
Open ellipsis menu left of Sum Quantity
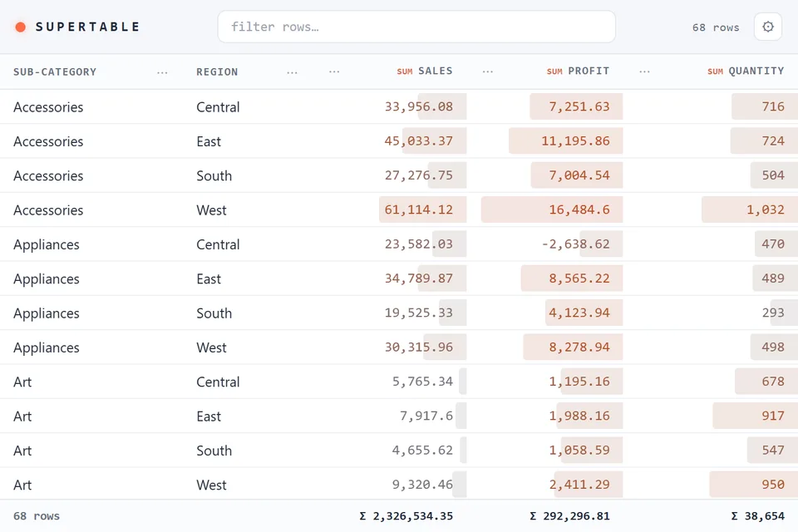pos(645,71)
